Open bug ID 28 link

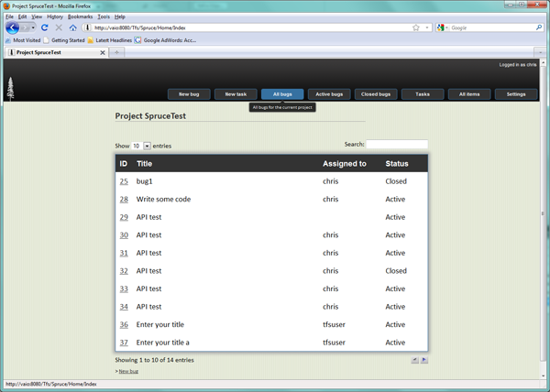124,200
